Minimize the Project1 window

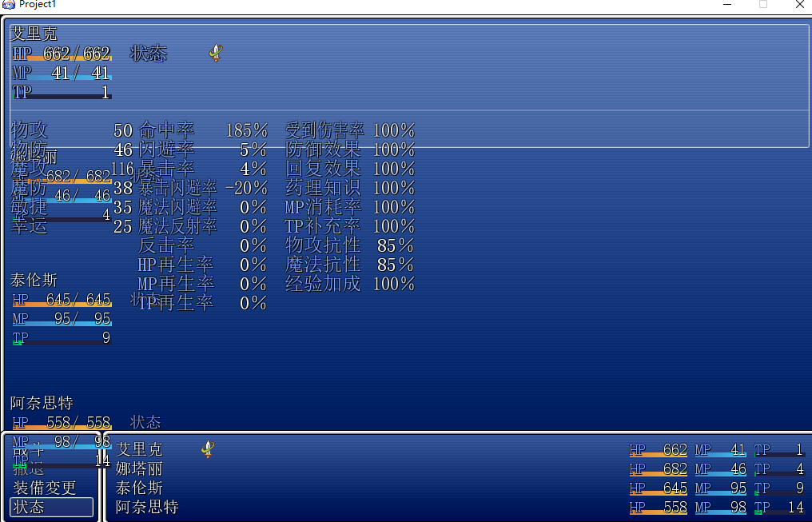[x=727, y=4]
